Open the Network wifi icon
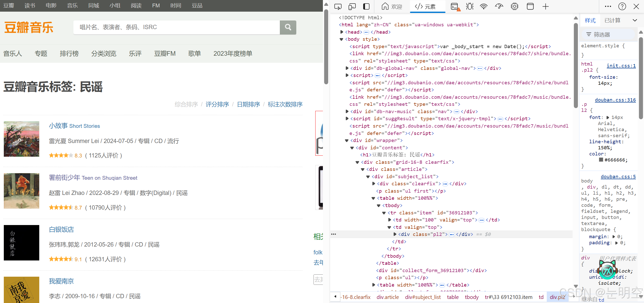Image resolution: width=644 pixels, height=303 pixels. coord(484,7)
